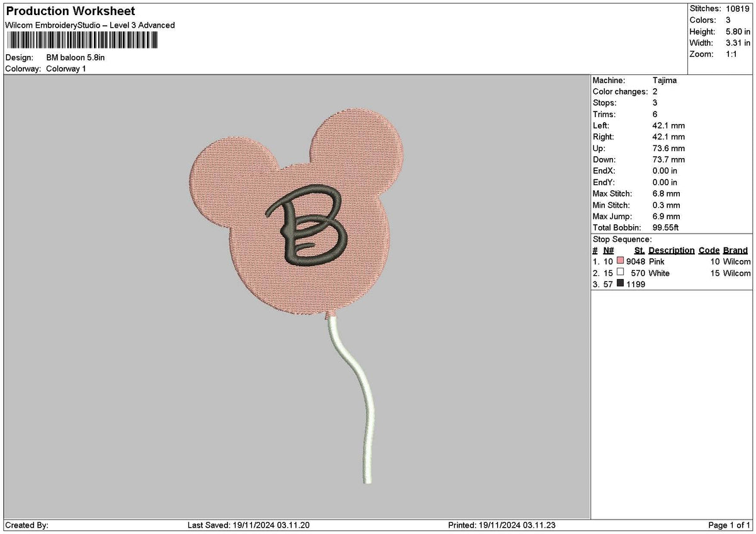This screenshot has width=756, height=534.
Task: Click 'Colorway 1' value
Action: 66,69
